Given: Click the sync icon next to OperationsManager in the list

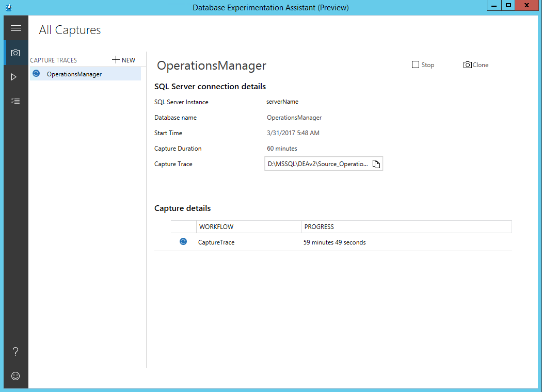Looking at the screenshot, I should coord(36,74).
